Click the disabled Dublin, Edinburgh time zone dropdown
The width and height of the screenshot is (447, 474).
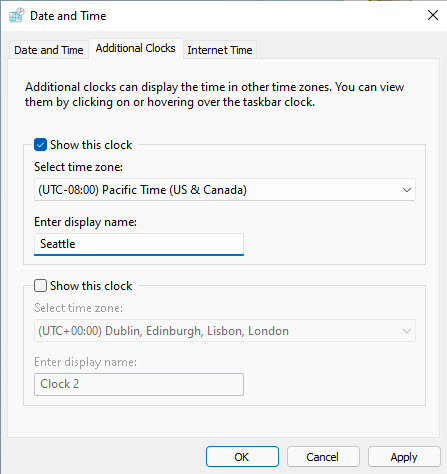tap(225, 331)
